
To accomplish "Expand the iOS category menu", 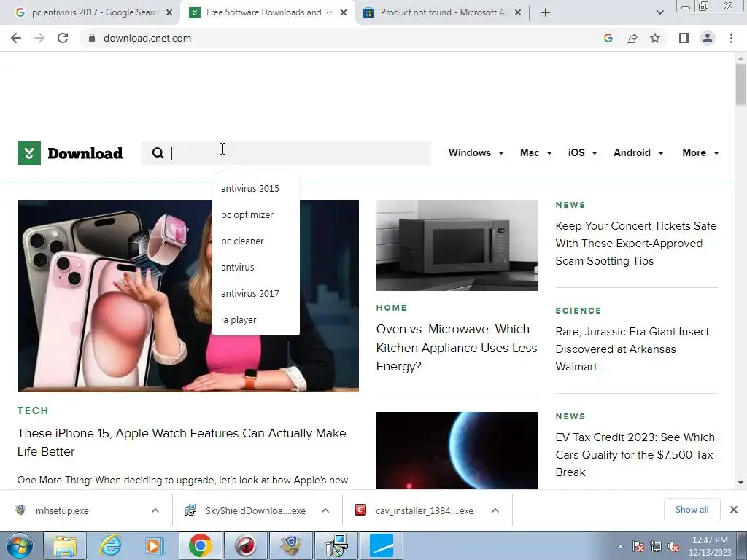I will tap(583, 153).
